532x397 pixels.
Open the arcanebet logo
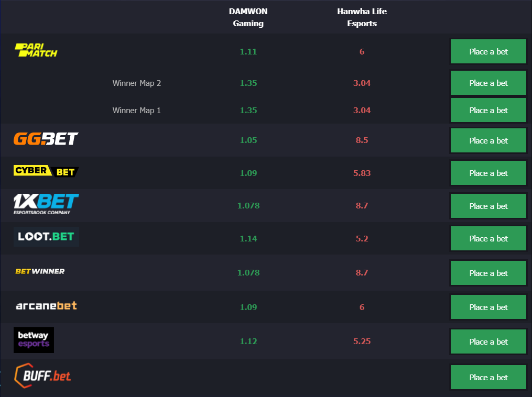tap(47, 306)
